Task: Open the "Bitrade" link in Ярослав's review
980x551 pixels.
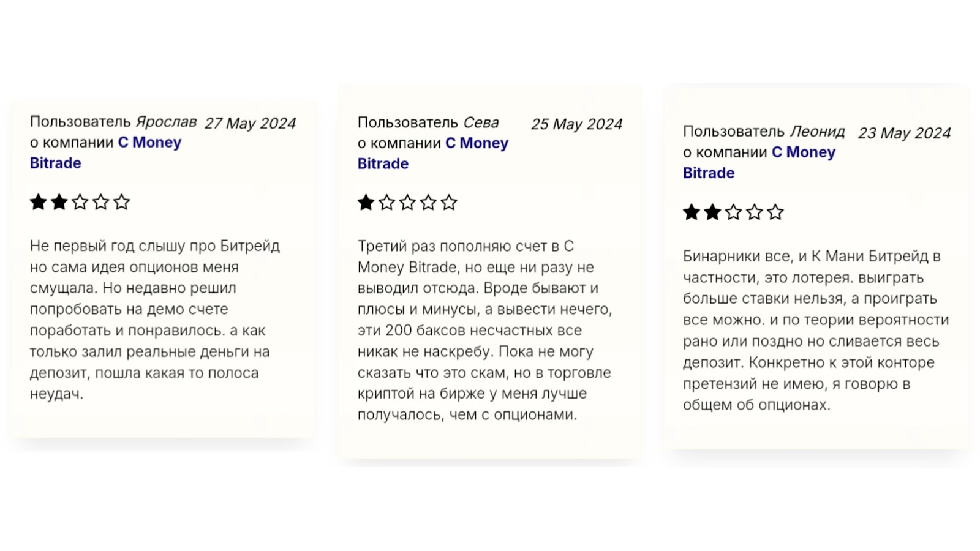Action: coord(56,163)
